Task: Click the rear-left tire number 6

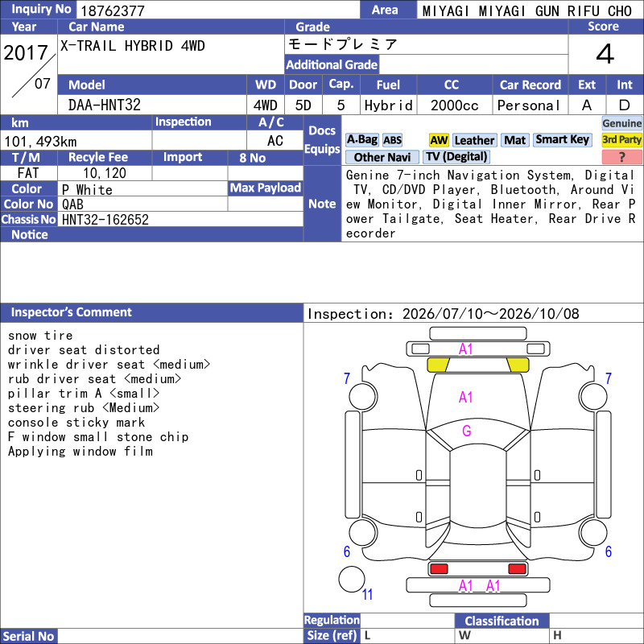Action: pos(347,551)
